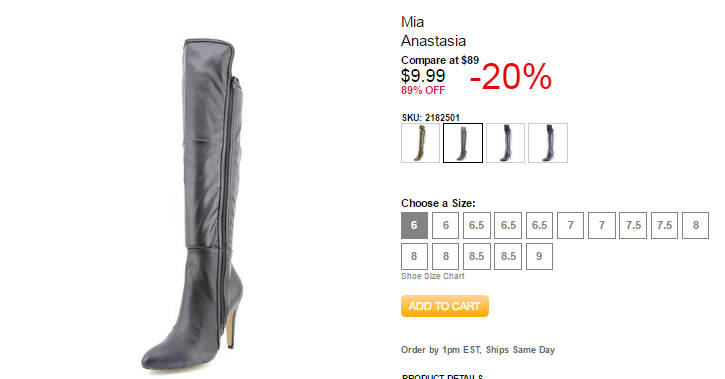The width and height of the screenshot is (725, 379).
Task: Choose the first 6.5 size box
Action: 477,226
